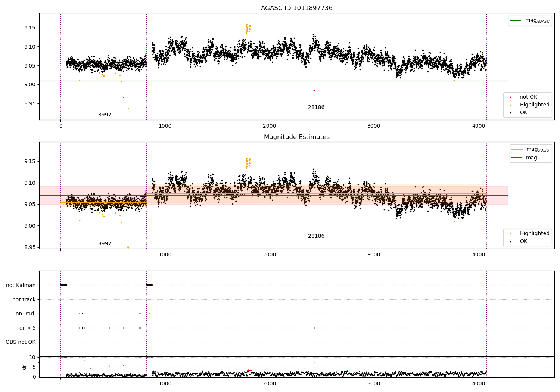Click the '8.95' y tick label in the top plot
Image resolution: width=560 pixels, height=392 pixels.
point(30,103)
